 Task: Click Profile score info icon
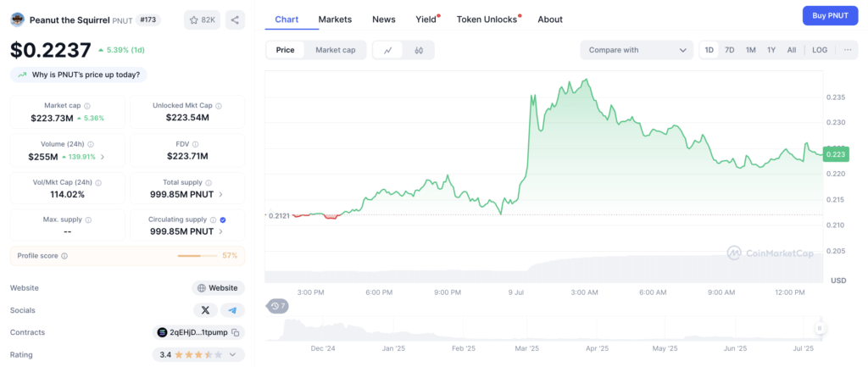click(x=64, y=256)
